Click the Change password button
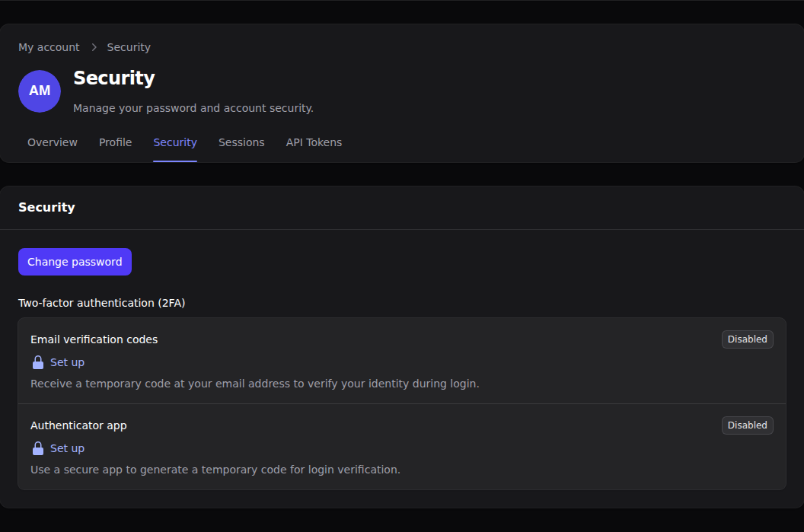This screenshot has width=804, height=532. coord(75,262)
